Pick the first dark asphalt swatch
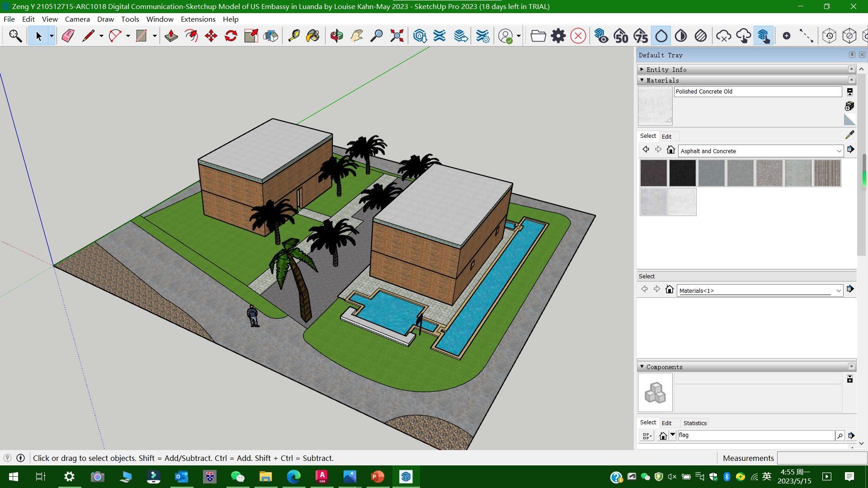This screenshot has width=868, height=488. (653, 173)
